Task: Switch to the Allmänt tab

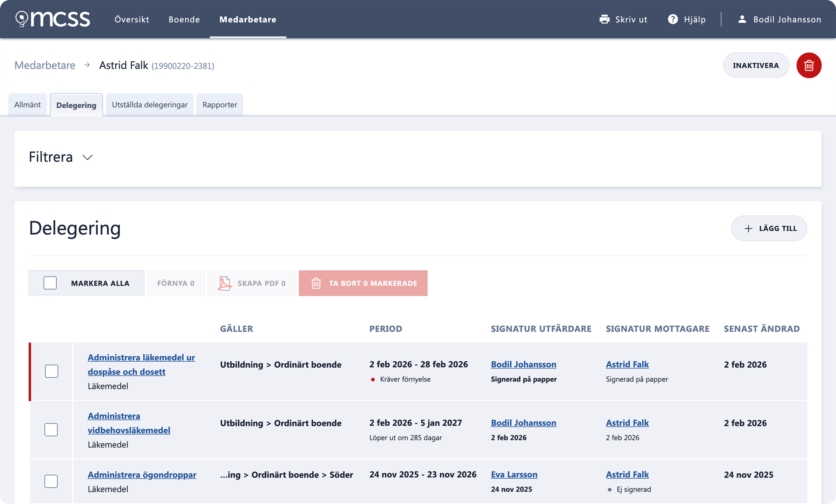Action: point(27,105)
